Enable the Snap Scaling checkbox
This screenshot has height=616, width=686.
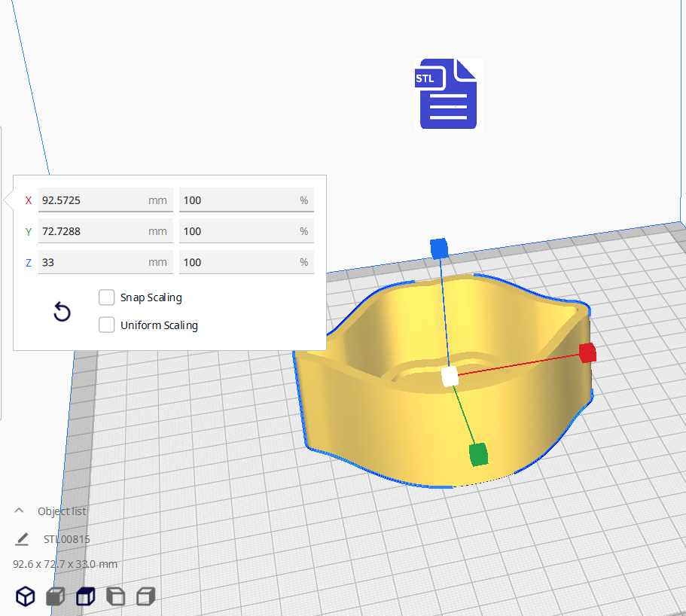tap(107, 297)
